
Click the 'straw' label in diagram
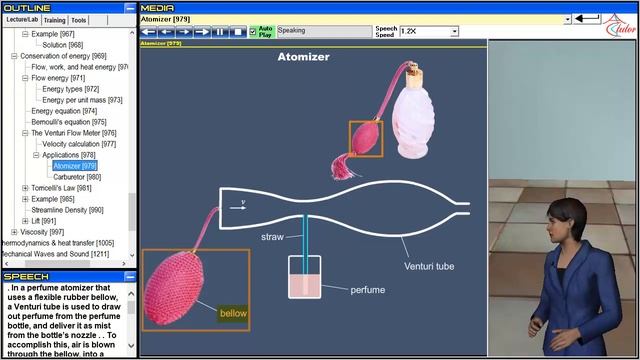click(272, 237)
